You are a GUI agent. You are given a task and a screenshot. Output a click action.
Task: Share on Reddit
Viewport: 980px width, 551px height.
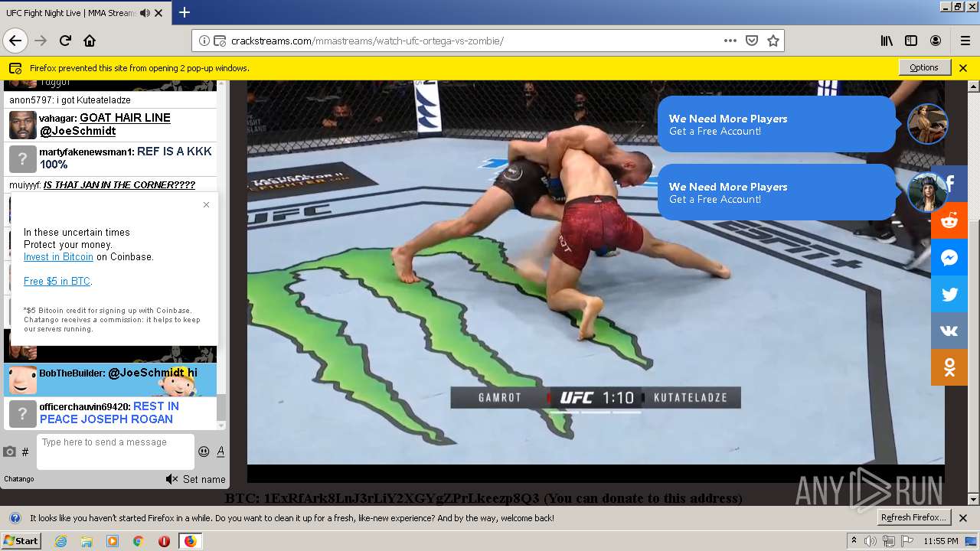click(x=949, y=220)
